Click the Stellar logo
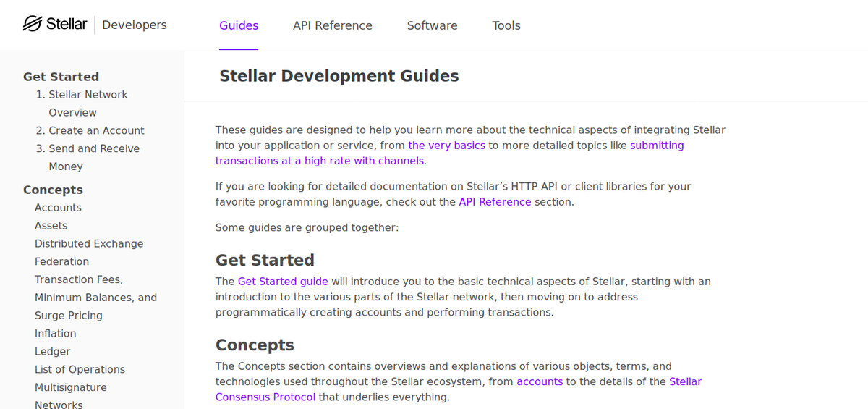 tap(55, 25)
